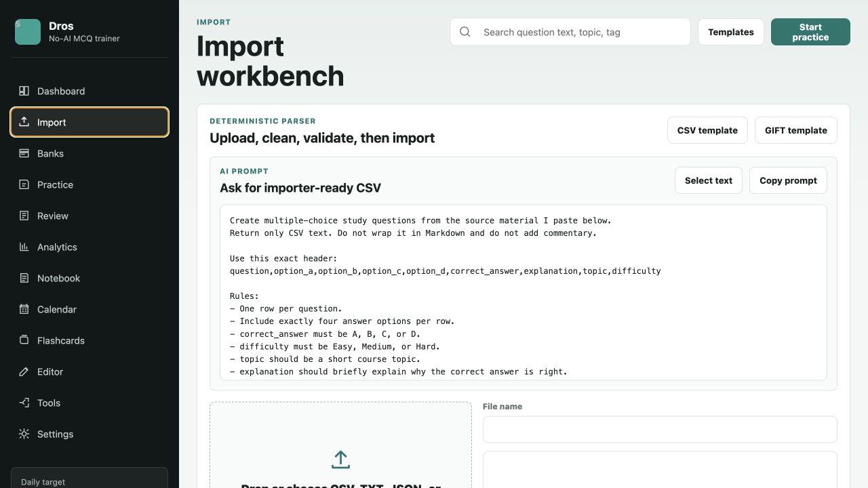This screenshot has height=488, width=868.
Task: Click the Select text button
Action: pyautogui.click(x=709, y=180)
